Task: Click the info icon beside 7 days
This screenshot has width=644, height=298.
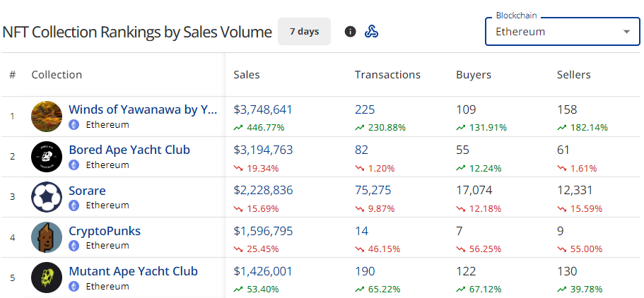Action: [350, 31]
